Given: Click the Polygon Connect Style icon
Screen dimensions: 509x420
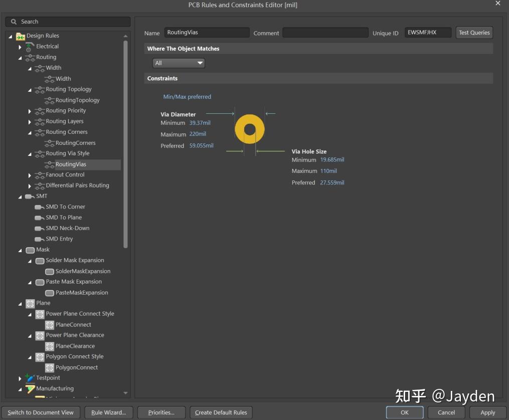Looking at the screenshot, I should (x=40, y=357).
